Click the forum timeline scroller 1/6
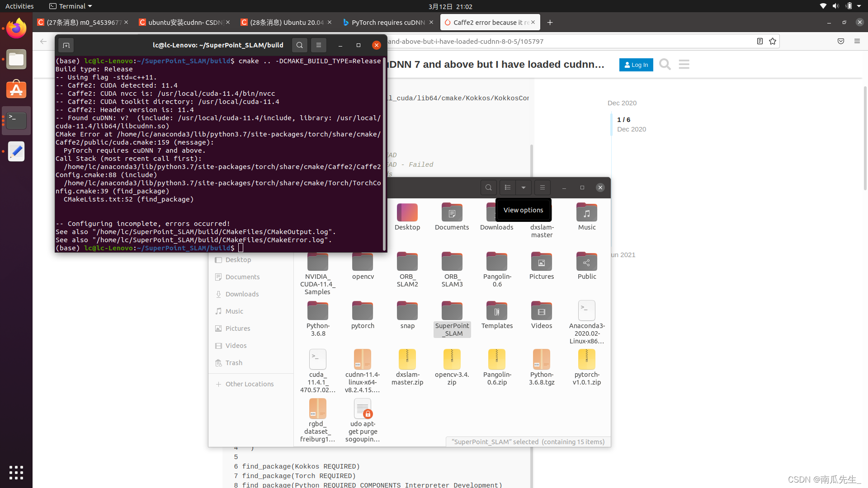Image resolution: width=868 pixels, height=488 pixels. pos(623,120)
